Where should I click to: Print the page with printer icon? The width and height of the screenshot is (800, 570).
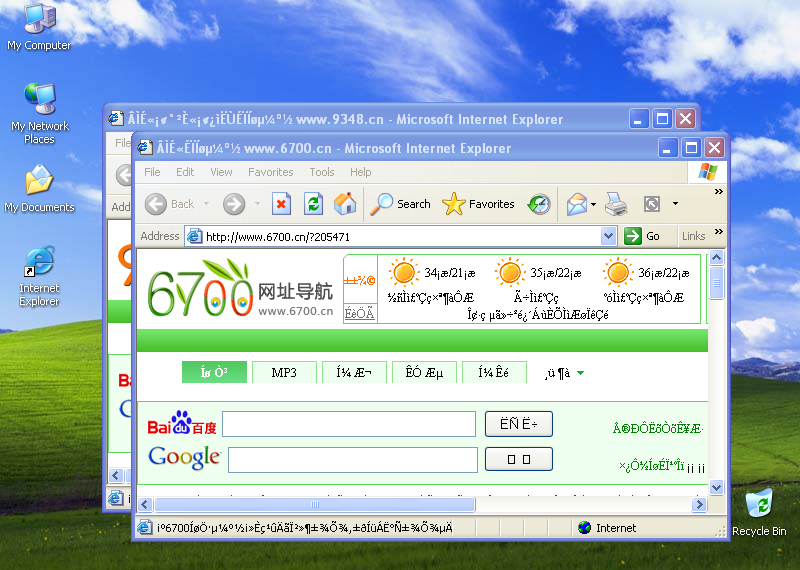point(616,204)
